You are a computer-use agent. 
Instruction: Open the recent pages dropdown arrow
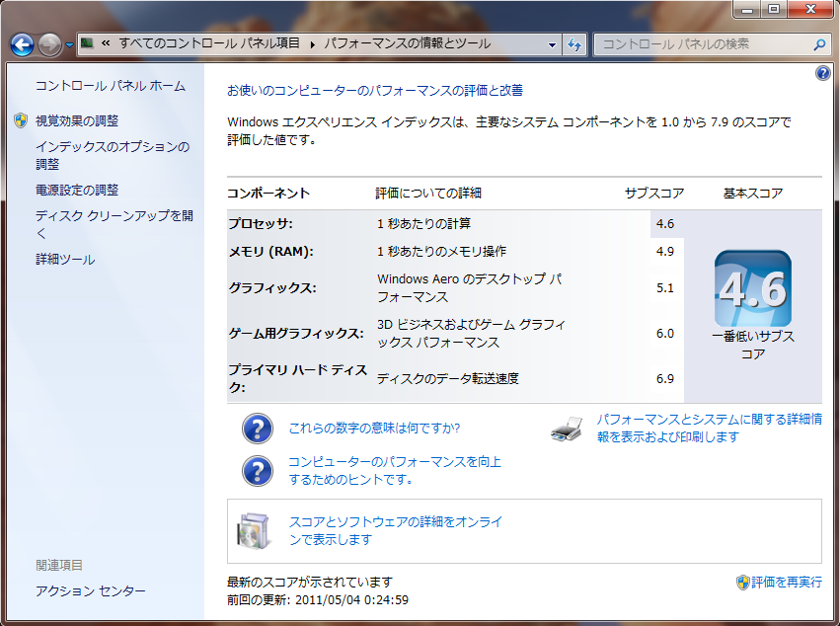(x=70, y=44)
